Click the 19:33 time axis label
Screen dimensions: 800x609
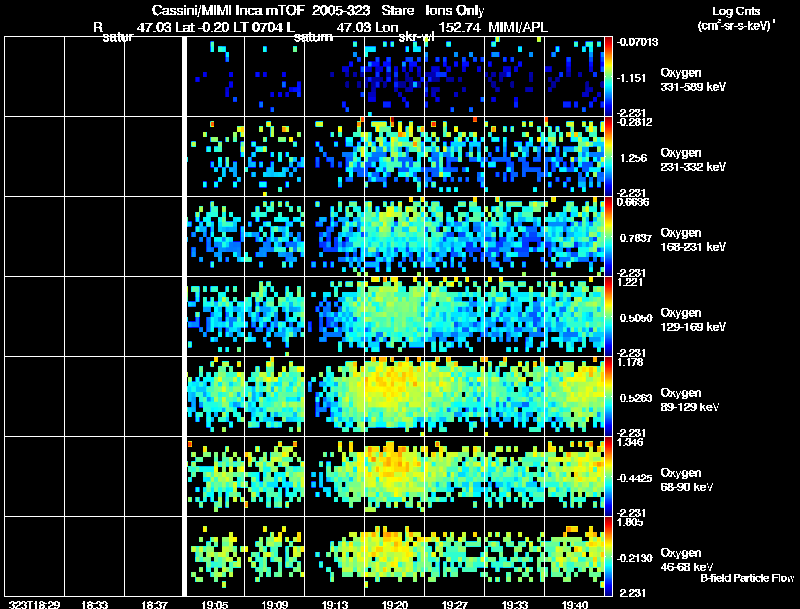(514, 604)
